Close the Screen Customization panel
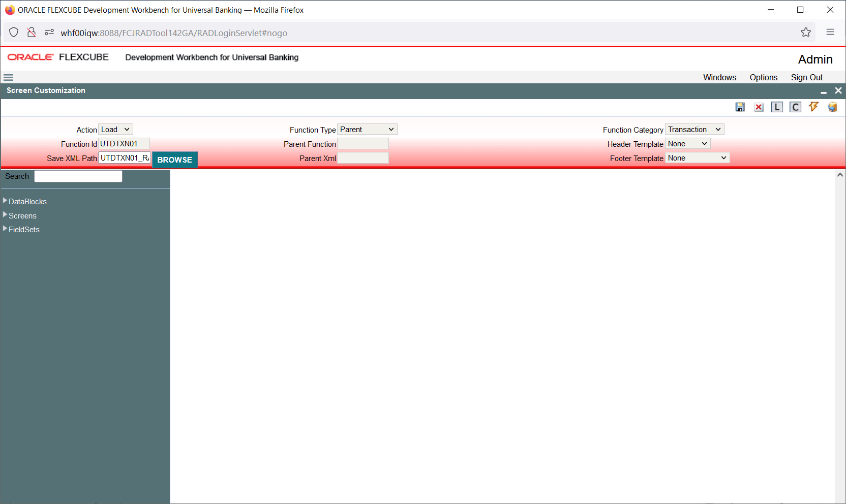The image size is (846, 504). pyautogui.click(x=838, y=90)
